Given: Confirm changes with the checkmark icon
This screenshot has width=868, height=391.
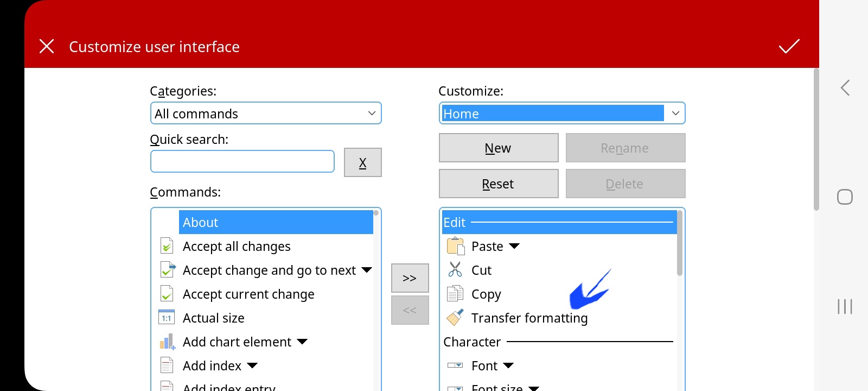Looking at the screenshot, I should coord(789,47).
